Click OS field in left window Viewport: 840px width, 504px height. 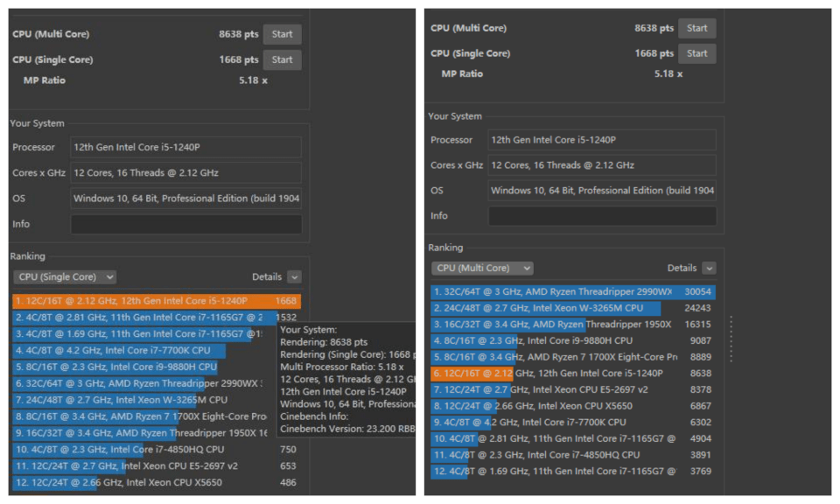(185, 198)
